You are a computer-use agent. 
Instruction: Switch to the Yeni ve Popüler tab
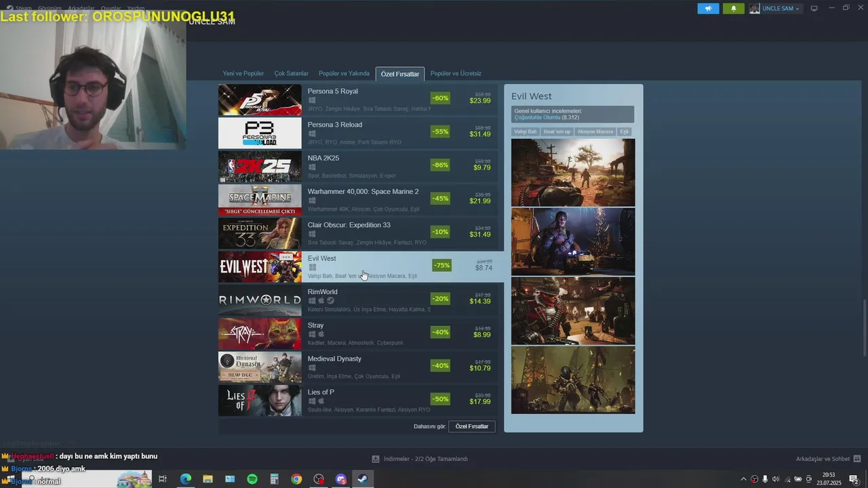tap(243, 73)
